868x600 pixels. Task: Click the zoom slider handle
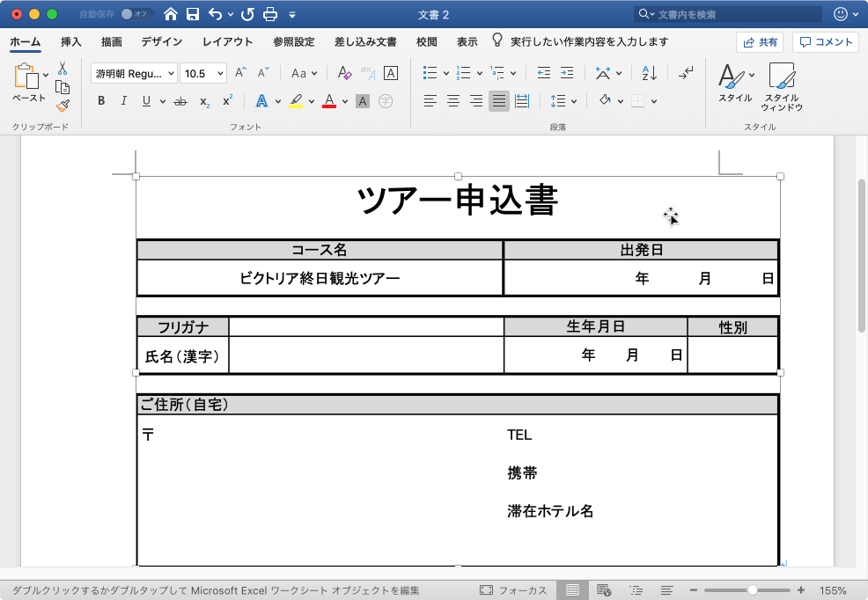[x=753, y=590]
